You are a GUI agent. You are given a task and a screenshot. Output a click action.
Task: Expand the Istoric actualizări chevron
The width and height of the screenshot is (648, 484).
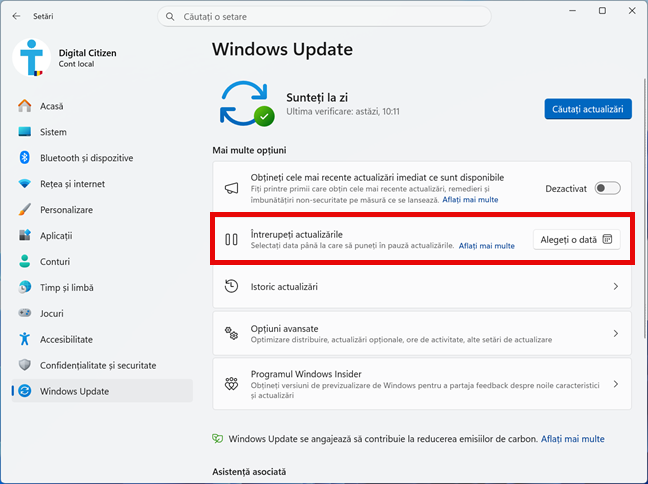click(616, 286)
